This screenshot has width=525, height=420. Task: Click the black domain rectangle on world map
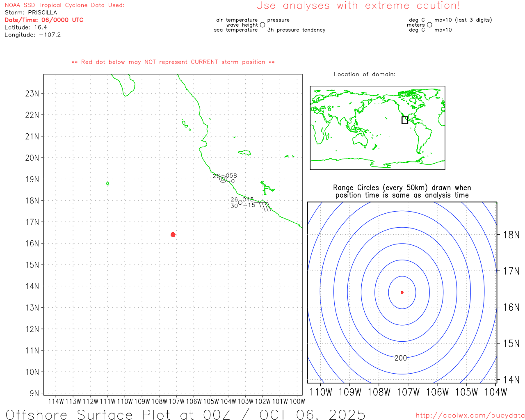click(405, 120)
